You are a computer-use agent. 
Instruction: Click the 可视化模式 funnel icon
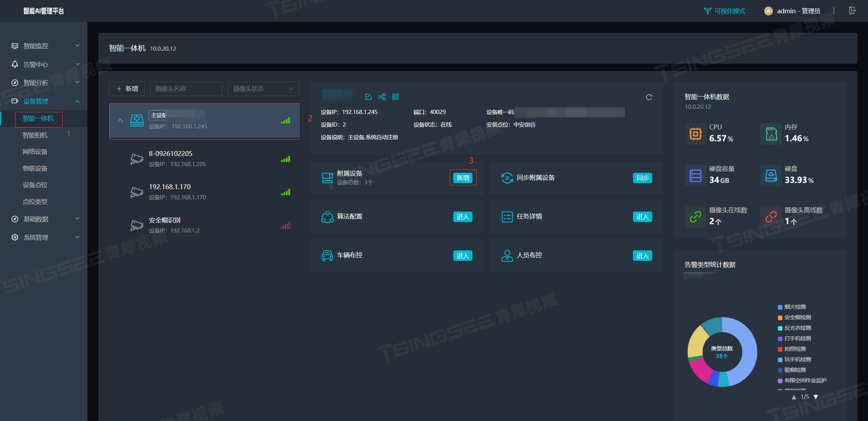(707, 11)
